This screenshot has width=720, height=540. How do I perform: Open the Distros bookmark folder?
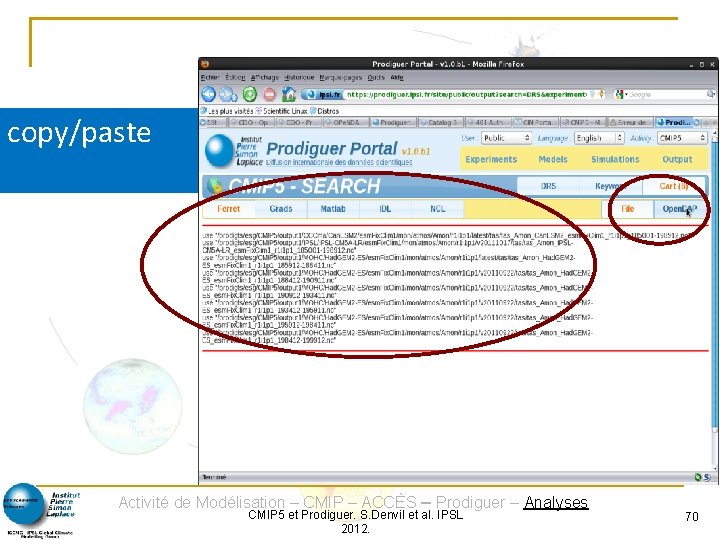[325, 111]
